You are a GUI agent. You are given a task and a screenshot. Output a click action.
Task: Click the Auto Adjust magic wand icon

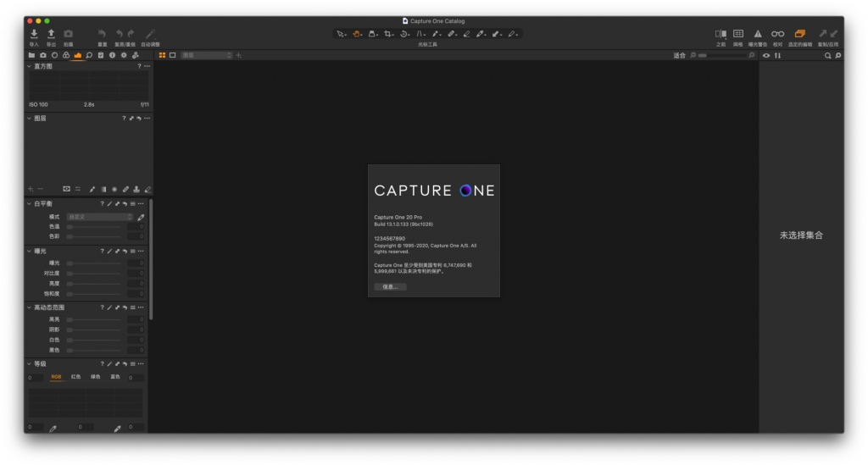pos(150,34)
